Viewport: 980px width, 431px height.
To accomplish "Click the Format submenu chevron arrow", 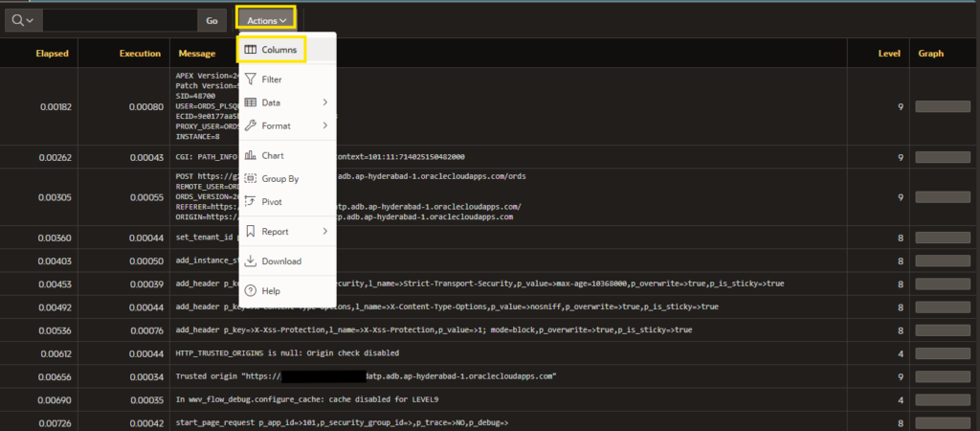I will tap(325, 125).
